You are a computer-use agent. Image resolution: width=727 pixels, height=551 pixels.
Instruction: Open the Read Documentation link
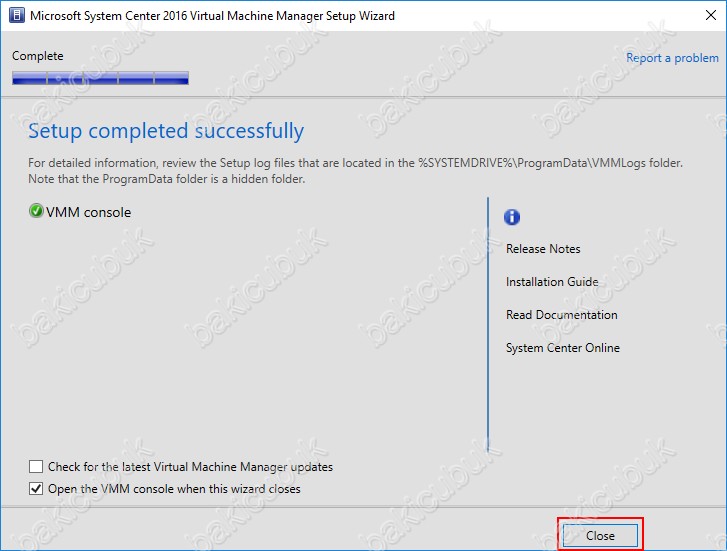coord(561,315)
